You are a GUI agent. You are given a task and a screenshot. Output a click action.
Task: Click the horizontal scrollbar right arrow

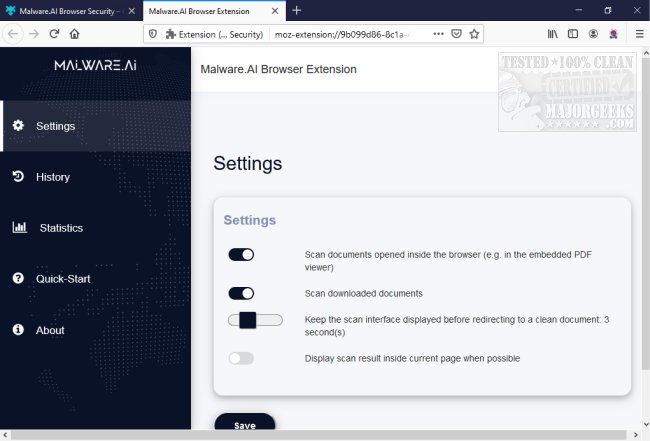(x=635, y=435)
